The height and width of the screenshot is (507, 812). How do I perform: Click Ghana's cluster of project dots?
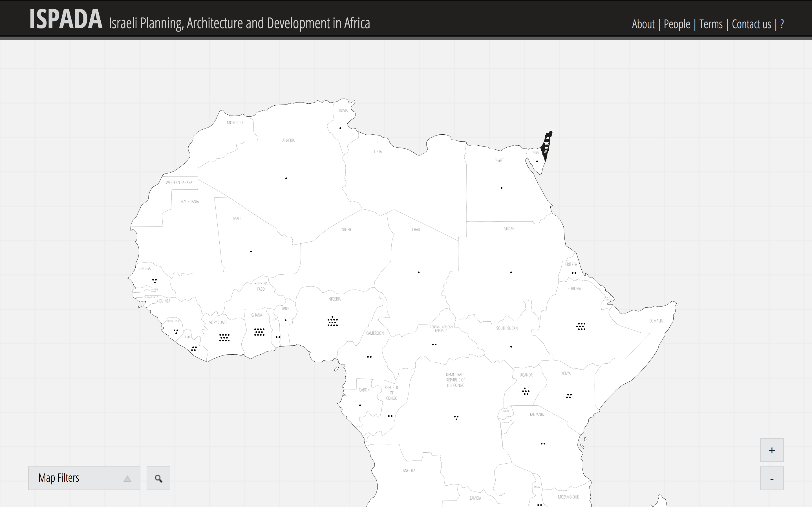(x=259, y=332)
